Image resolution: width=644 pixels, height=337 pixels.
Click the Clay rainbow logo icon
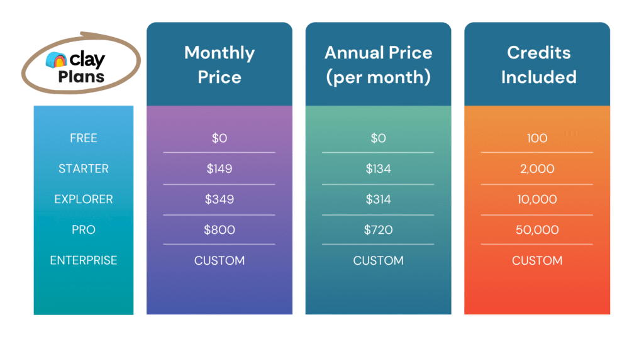pos(58,60)
